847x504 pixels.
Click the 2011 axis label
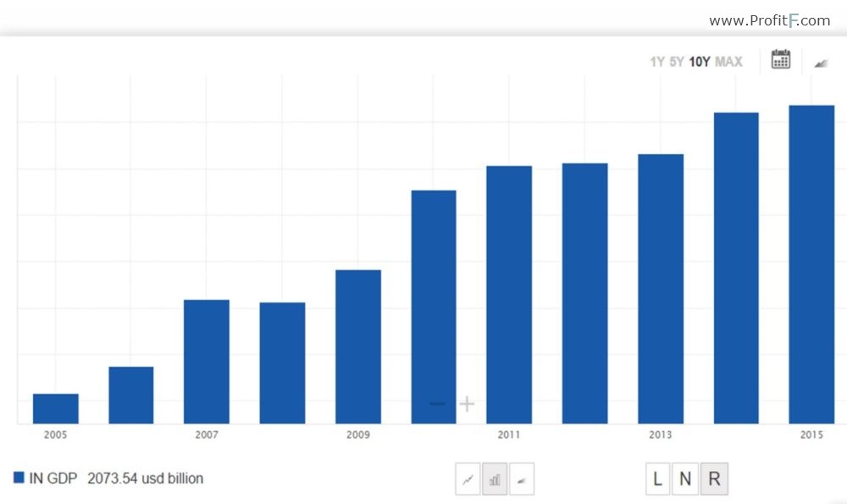tap(509, 435)
